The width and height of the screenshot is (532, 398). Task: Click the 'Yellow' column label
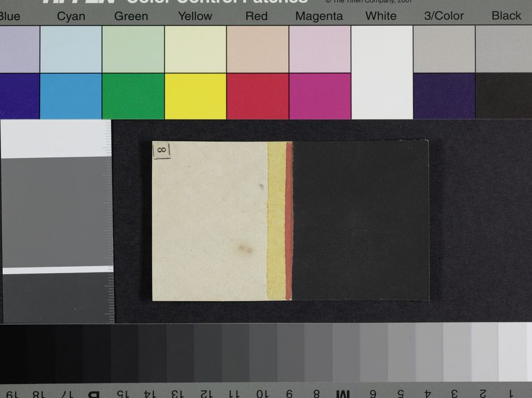(x=195, y=16)
